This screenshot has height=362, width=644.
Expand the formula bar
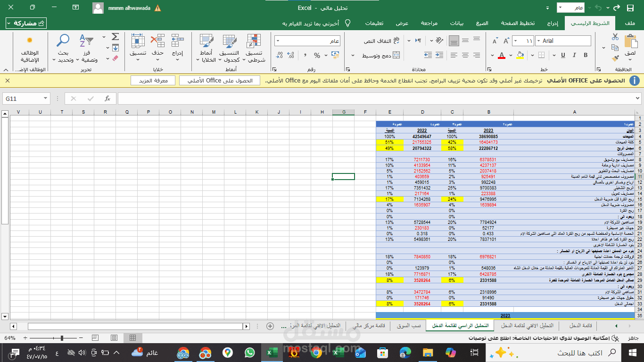(638, 99)
